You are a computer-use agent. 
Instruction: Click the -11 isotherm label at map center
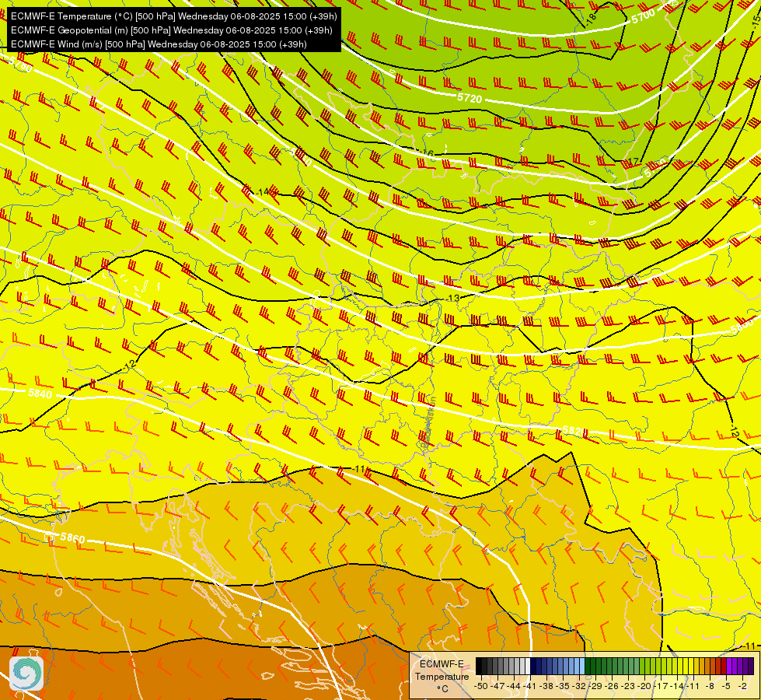click(358, 469)
